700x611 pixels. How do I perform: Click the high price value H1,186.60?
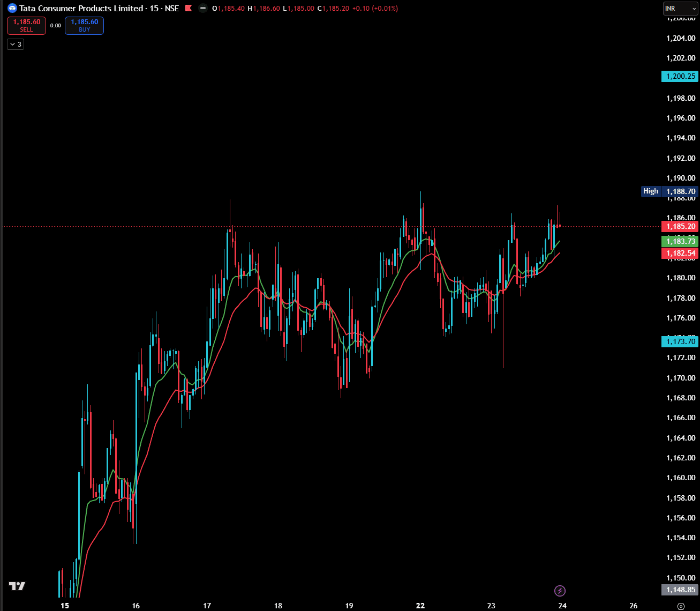[264, 9]
